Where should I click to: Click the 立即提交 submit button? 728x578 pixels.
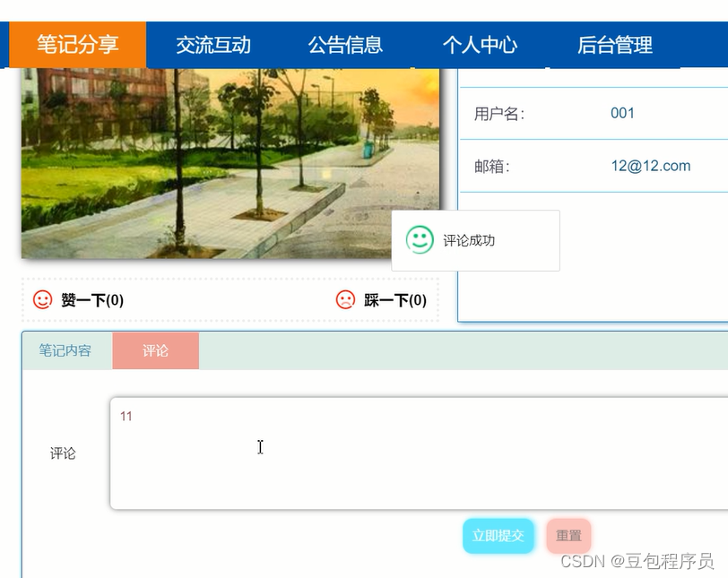click(498, 535)
